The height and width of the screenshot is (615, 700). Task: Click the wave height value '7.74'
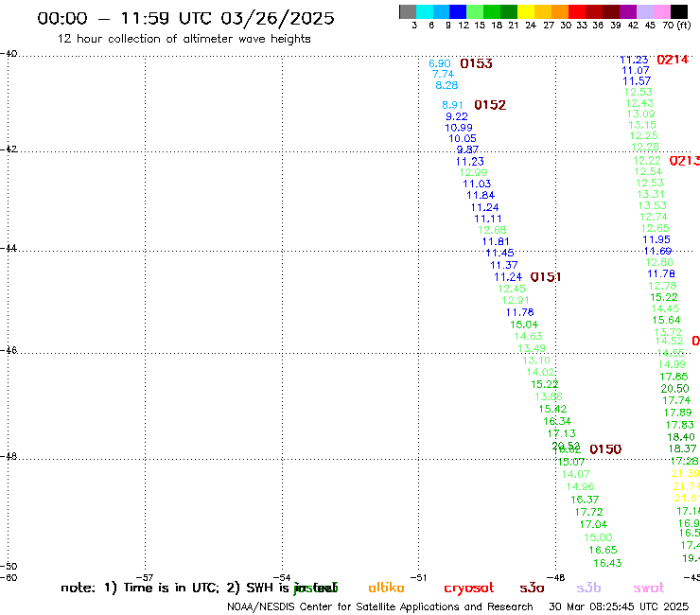point(443,74)
